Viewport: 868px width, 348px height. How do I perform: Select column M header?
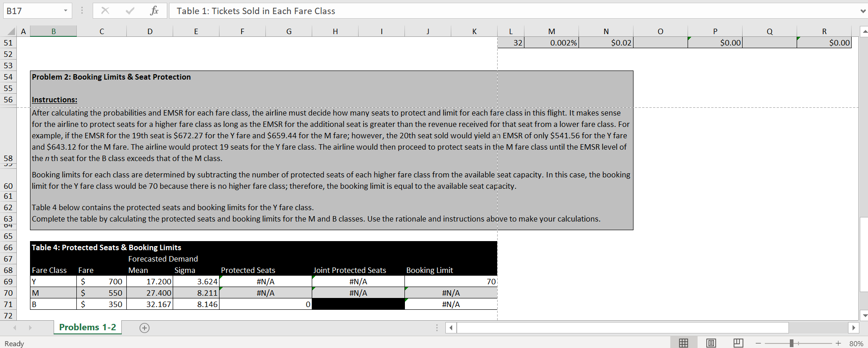tap(552, 31)
